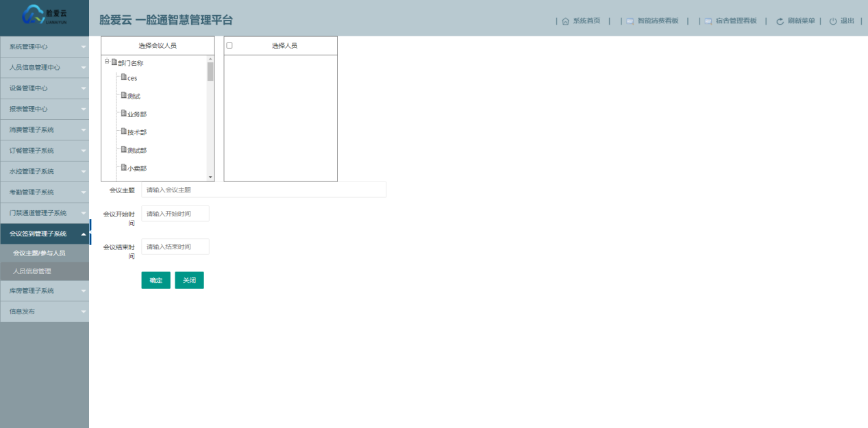Click the arrow on 消费管理子系统
The width and height of the screenshot is (868, 428).
(x=84, y=130)
